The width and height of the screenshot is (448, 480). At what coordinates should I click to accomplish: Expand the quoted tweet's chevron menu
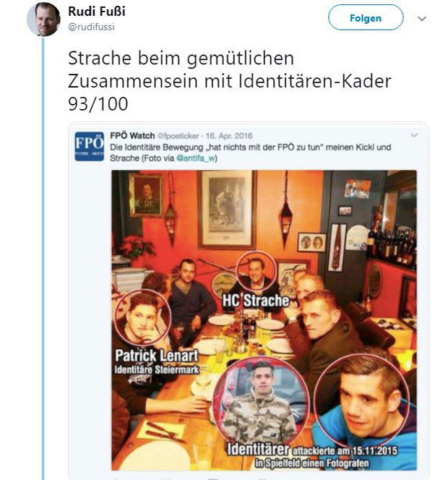pos(414,135)
